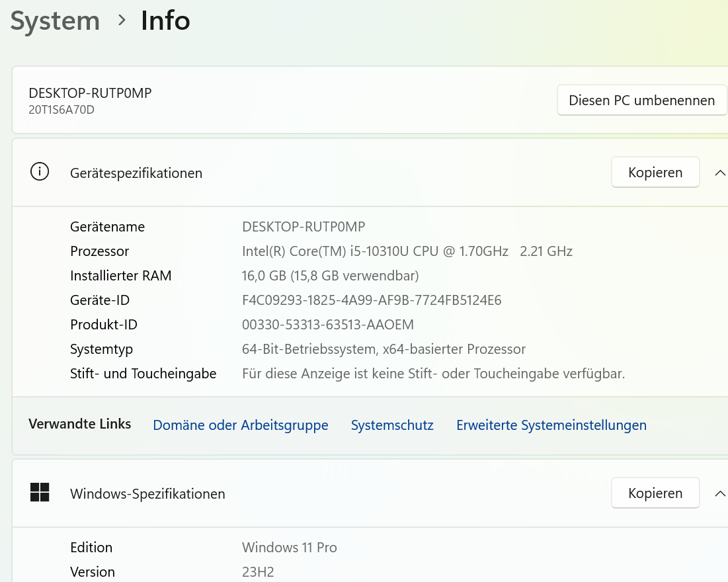Click the Verwandte Links label
This screenshot has height=582, width=728.
80,424
